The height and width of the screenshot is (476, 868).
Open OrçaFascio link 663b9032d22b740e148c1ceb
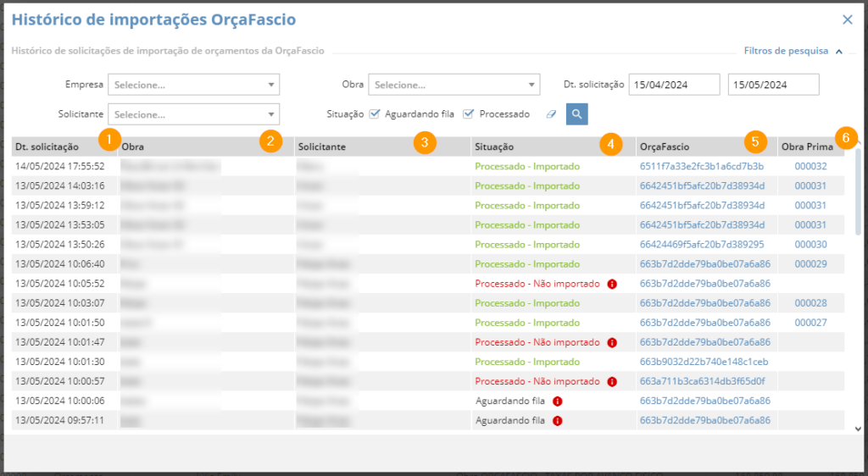pos(704,363)
